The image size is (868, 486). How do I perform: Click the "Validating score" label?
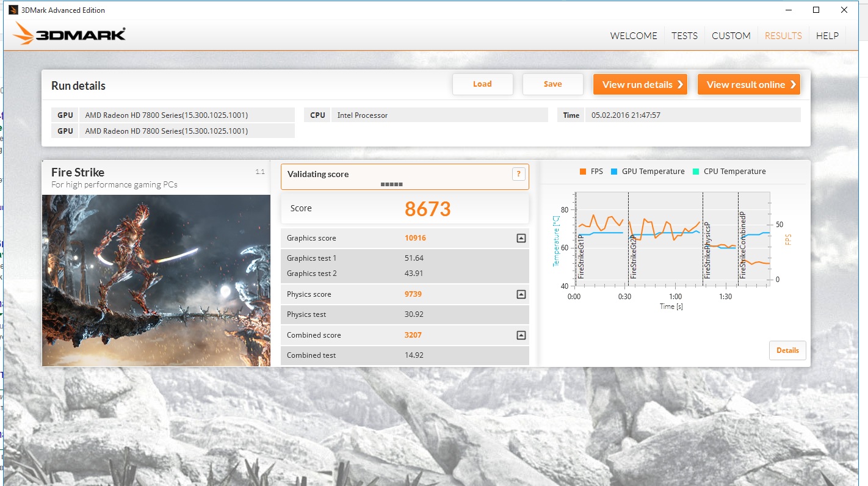[318, 174]
